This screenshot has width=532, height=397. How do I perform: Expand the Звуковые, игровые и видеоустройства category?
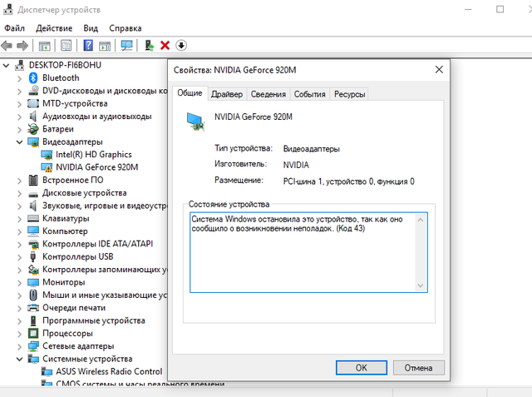point(19,206)
